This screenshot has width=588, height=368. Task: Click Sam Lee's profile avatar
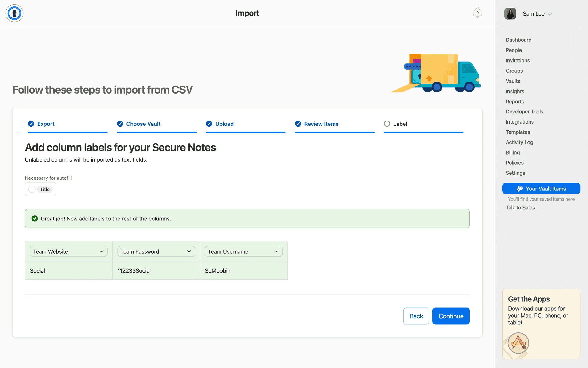point(510,14)
